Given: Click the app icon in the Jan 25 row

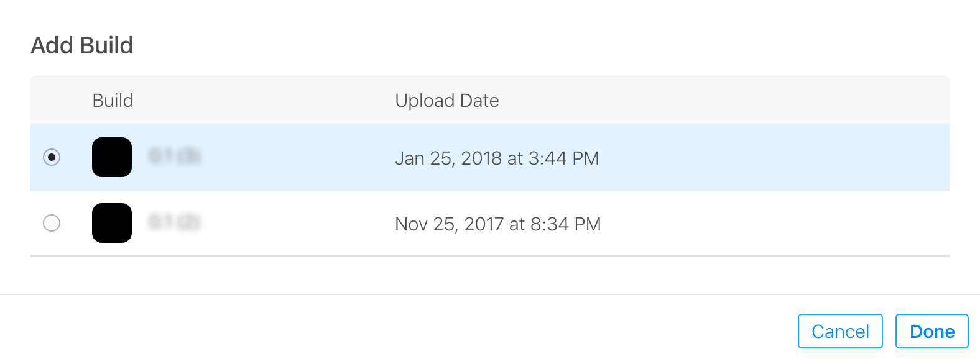Looking at the screenshot, I should point(112,157).
